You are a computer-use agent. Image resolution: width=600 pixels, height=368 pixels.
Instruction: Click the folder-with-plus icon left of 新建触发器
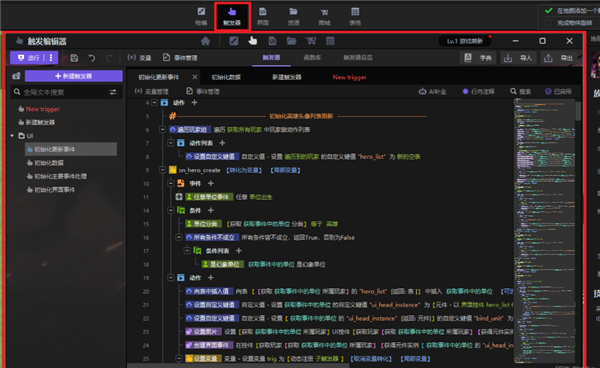tap(16, 76)
